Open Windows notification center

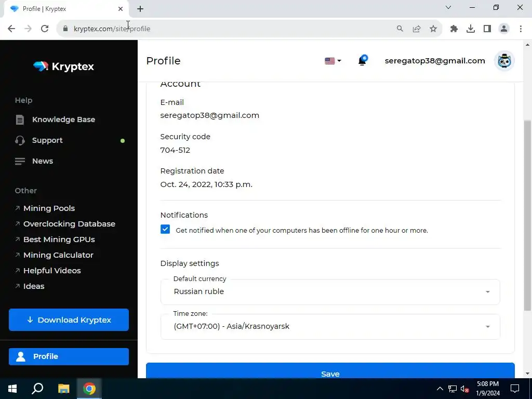tap(515, 389)
